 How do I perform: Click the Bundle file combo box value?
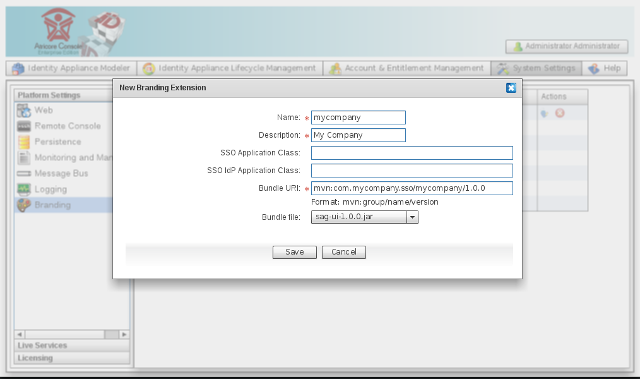[359, 217]
